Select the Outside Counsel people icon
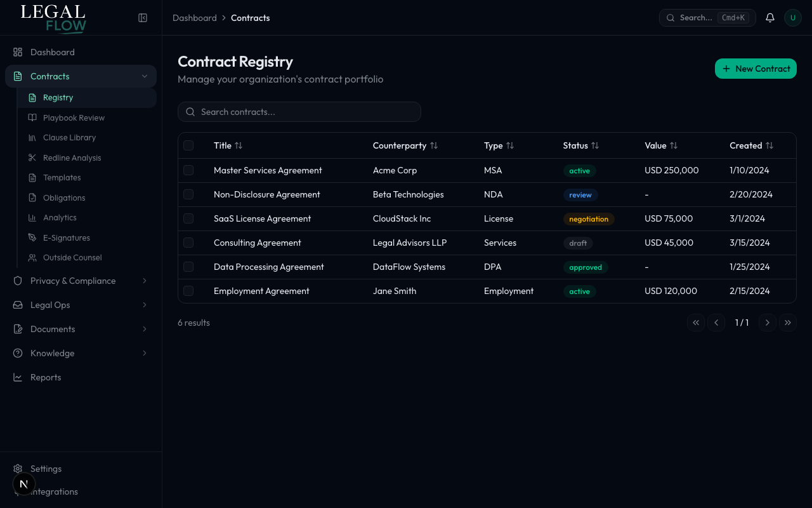Image resolution: width=812 pixels, height=508 pixels. (32, 257)
